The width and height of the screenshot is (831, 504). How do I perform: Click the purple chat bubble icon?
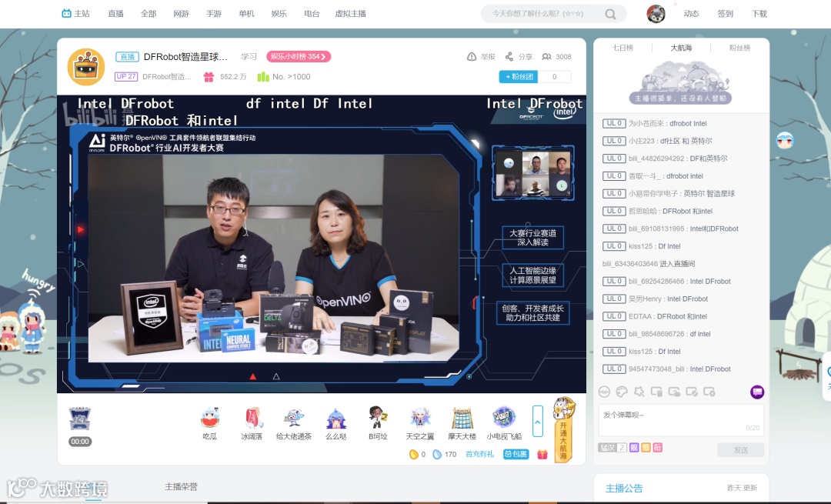[x=757, y=392]
